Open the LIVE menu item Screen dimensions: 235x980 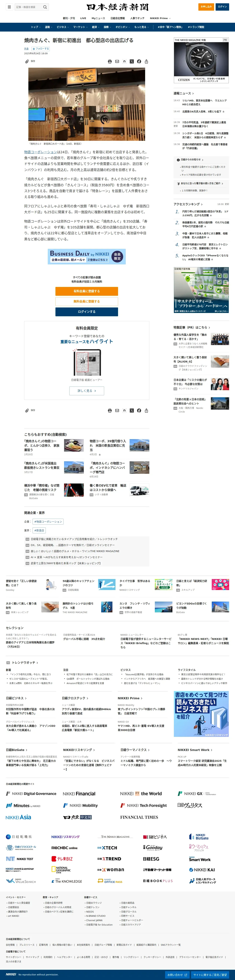[83, 18]
